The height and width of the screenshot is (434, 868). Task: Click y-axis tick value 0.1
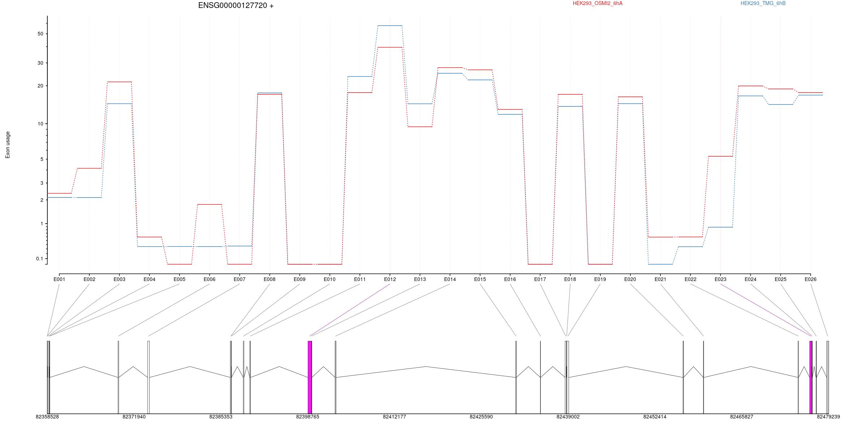39,259
